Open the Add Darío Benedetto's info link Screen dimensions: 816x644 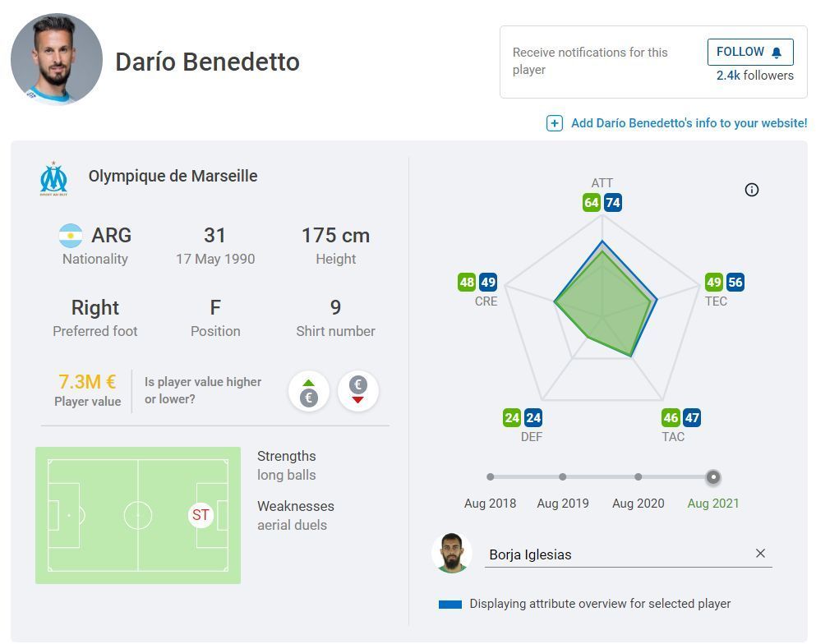[689, 123]
